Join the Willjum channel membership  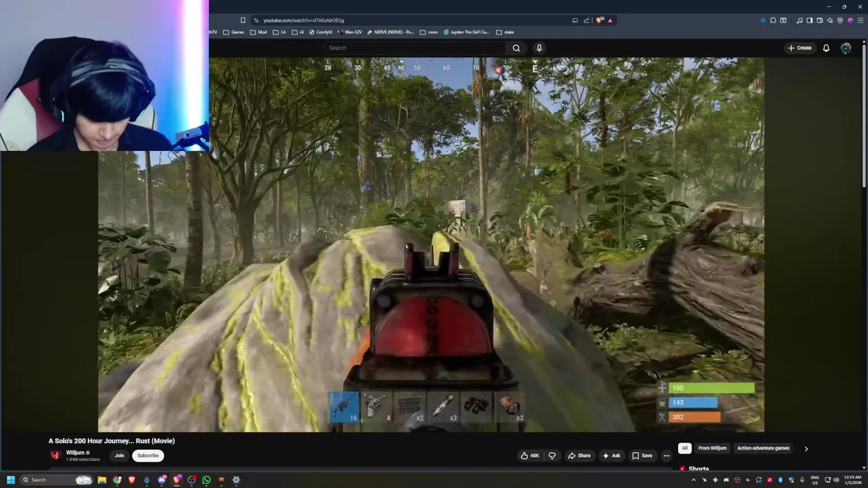tap(119, 455)
